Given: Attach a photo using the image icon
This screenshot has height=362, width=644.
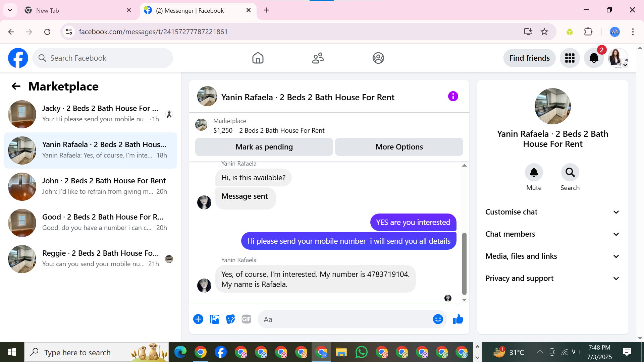Looking at the screenshot, I should (214, 319).
